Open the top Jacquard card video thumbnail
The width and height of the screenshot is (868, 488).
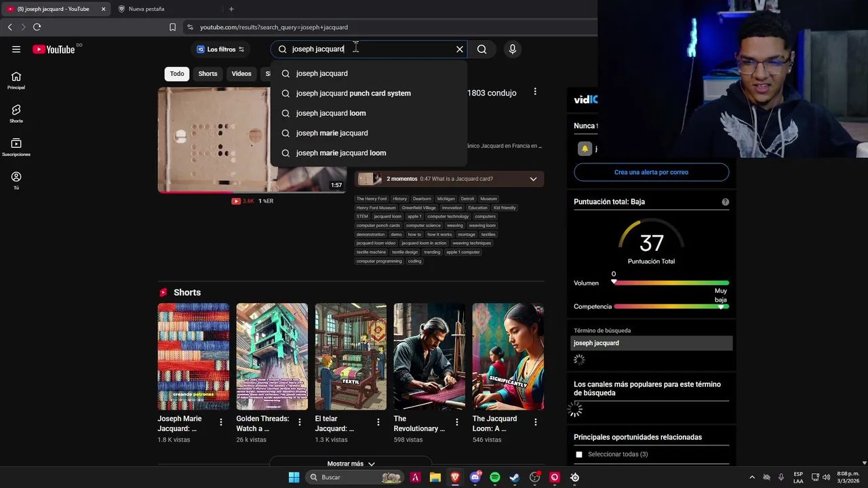pos(252,140)
